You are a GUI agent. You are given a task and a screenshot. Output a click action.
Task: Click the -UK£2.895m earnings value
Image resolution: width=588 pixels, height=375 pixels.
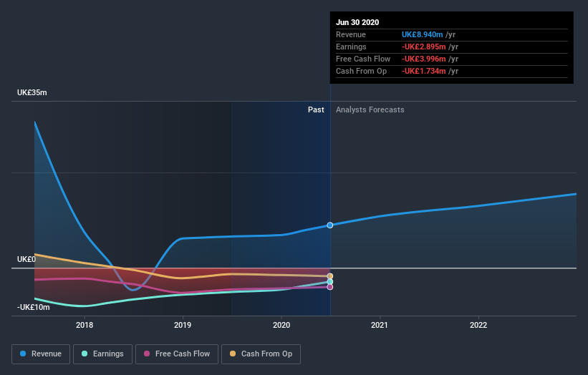pos(424,47)
